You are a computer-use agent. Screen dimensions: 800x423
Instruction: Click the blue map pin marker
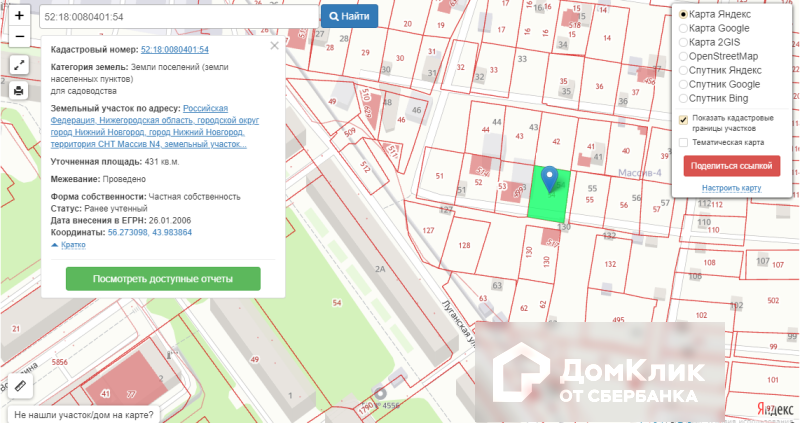[x=549, y=179]
